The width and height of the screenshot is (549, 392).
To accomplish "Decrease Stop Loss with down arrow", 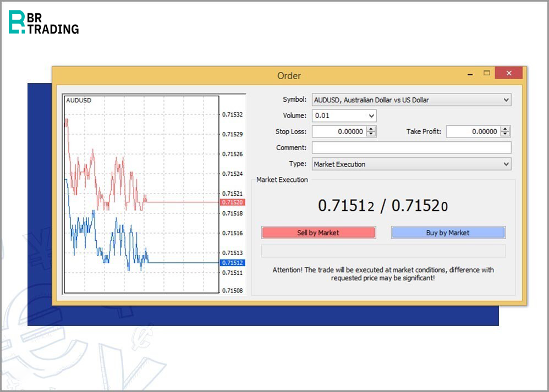I will [x=371, y=134].
